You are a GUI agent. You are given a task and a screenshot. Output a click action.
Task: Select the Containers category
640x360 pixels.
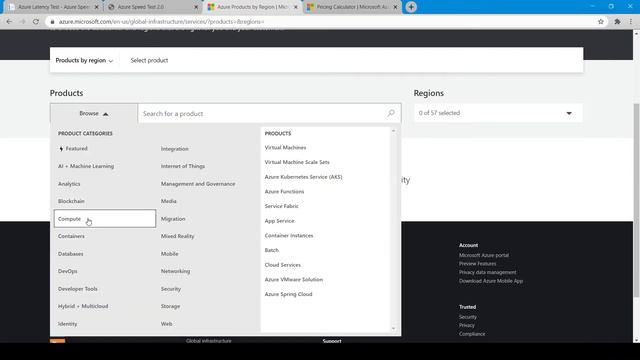coord(71,236)
